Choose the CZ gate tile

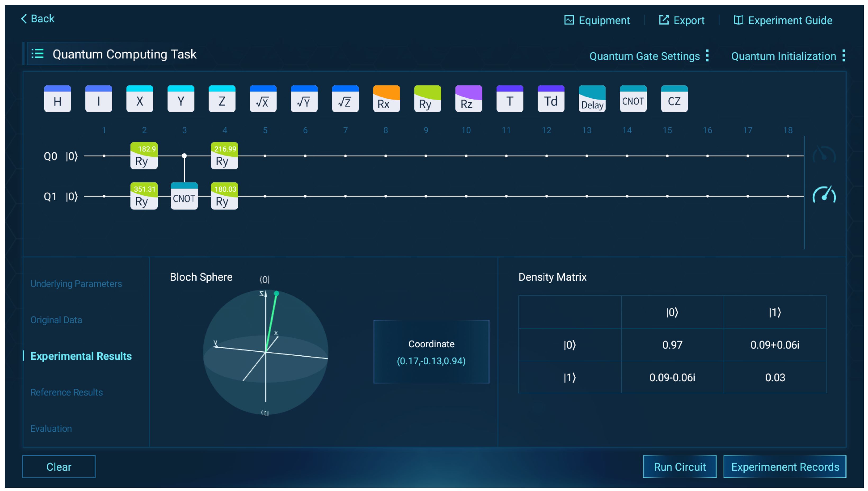[x=674, y=99]
